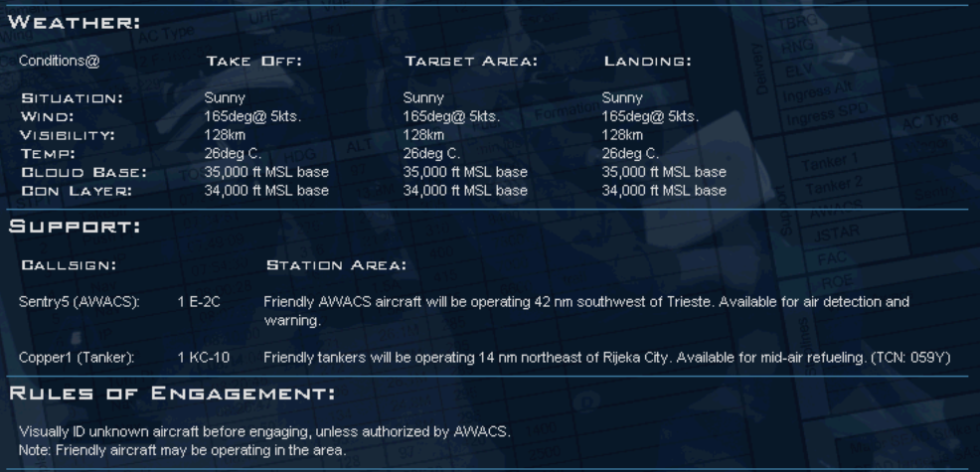The width and height of the screenshot is (980, 472).
Task: Click the Temp row label
Action: tap(48, 153)
